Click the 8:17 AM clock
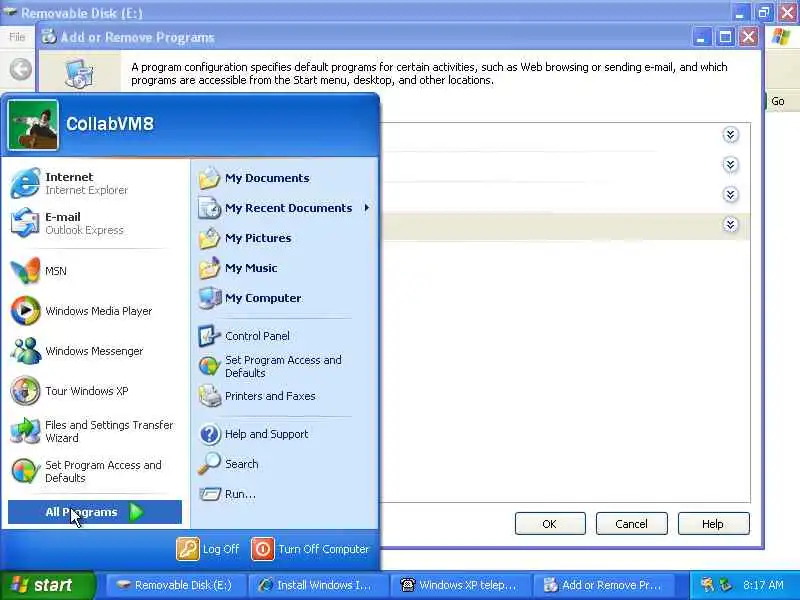The height and width of the screenshot is (600, 800). point(763,585)
